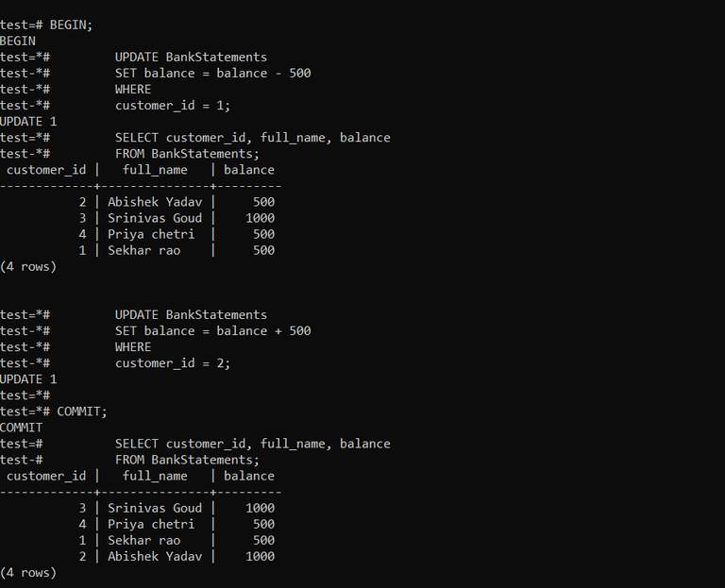Click the first SELECT customer_id, full_name, balance line

pos(252,138)
